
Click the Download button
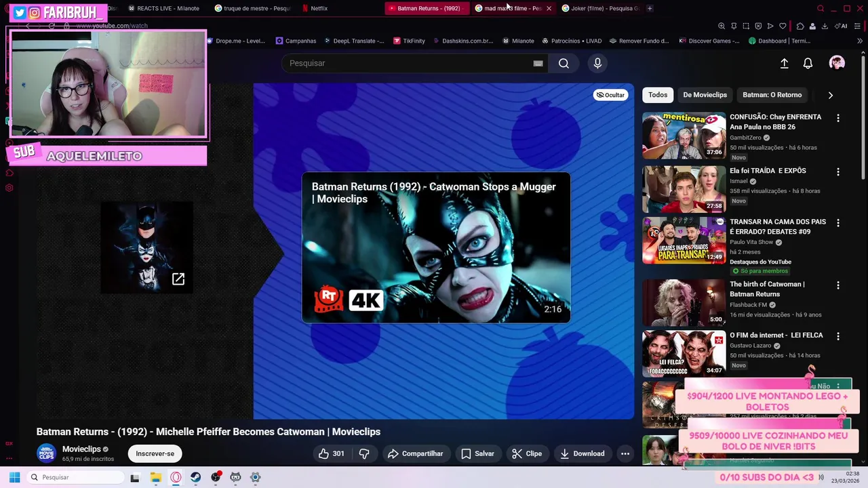pos(582,453)
